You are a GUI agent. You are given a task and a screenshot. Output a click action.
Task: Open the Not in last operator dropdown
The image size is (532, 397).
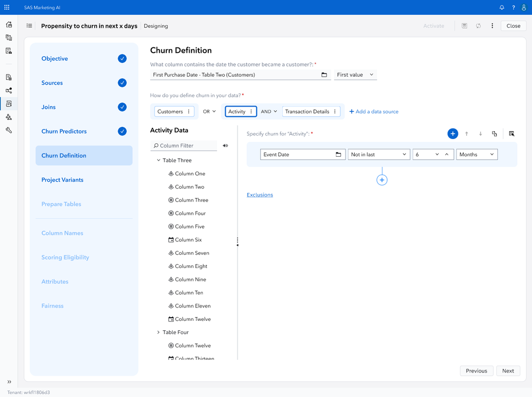tap(379, 155)
